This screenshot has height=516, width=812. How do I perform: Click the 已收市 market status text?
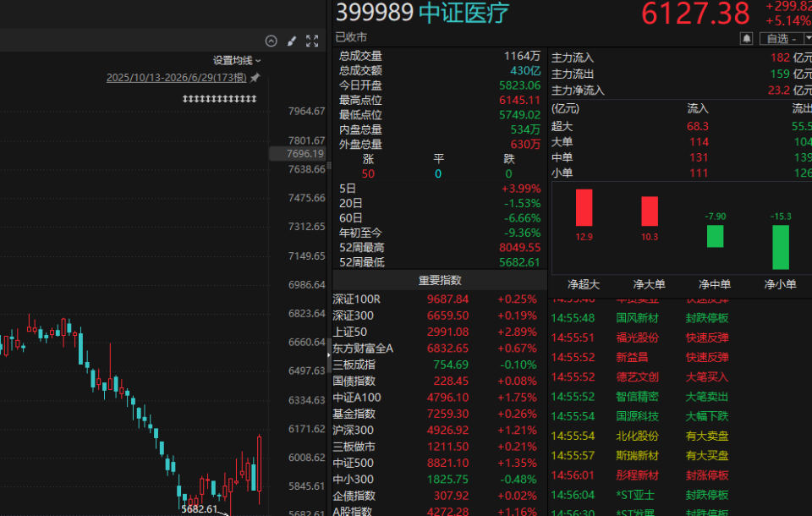pos(351,37)
